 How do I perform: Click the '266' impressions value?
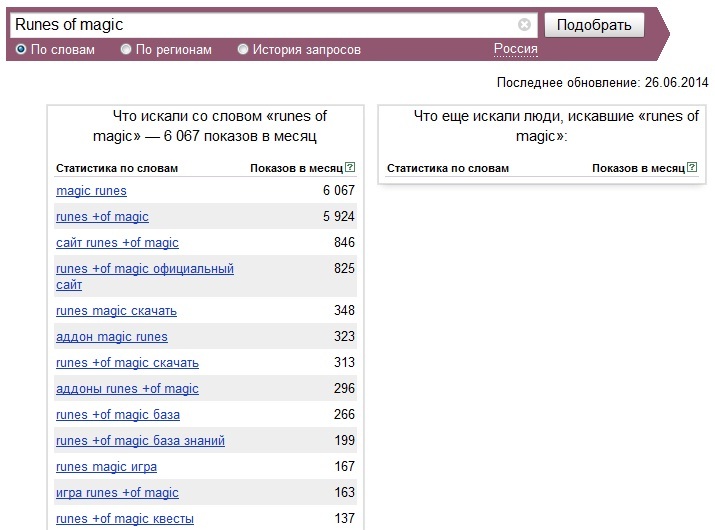(x=344, y=414)
